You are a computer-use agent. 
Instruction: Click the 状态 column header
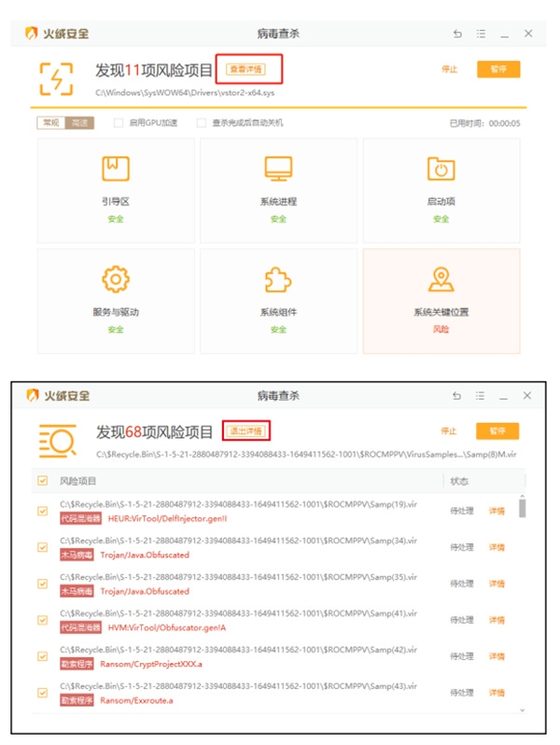(459, 482)
